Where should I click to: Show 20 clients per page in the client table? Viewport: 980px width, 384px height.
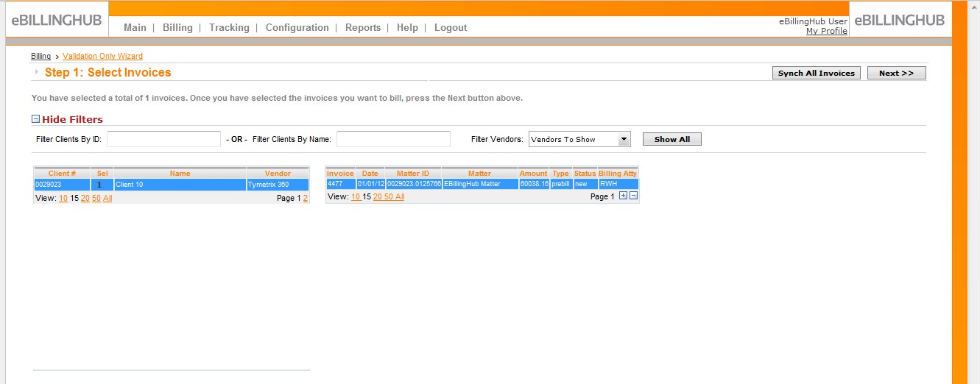click(85, 199)
